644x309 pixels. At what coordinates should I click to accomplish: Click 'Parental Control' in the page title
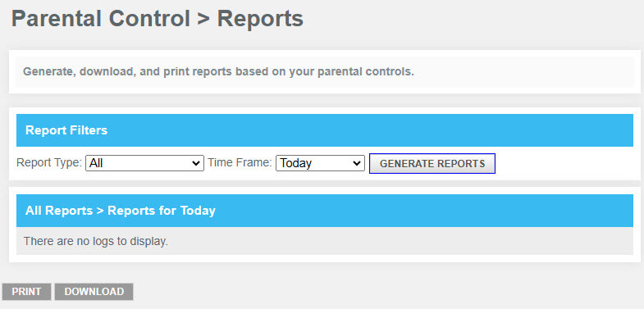coord(101,19)
